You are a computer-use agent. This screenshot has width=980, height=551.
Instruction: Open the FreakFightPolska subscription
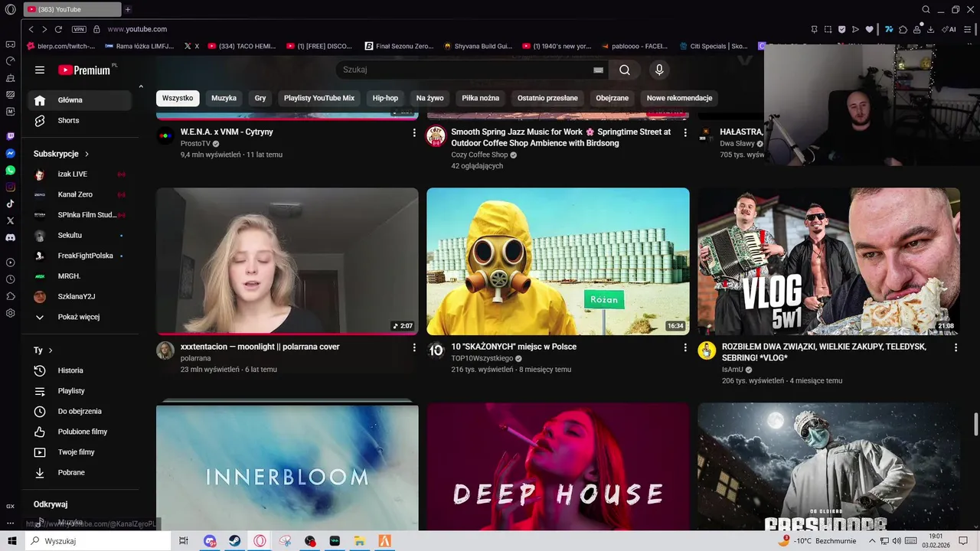coord(80,256)
